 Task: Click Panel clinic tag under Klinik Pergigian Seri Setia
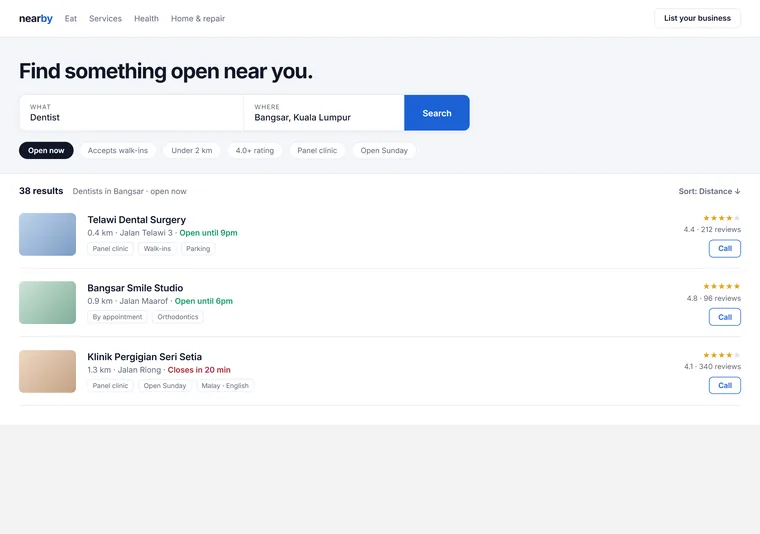(111, 386)
